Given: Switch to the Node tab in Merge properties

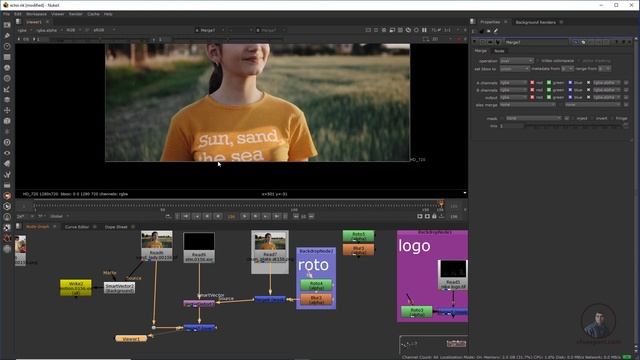Looking at the screenshot, I should pos(499,51).
